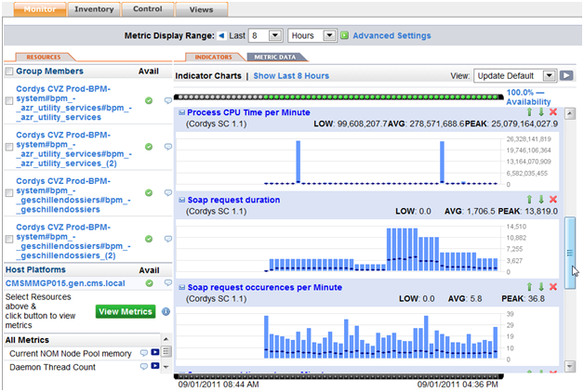Viewport: 584px width, 392px height.
Task: Remove Process CPU Time per Minute chart
Action: point(553,112)
